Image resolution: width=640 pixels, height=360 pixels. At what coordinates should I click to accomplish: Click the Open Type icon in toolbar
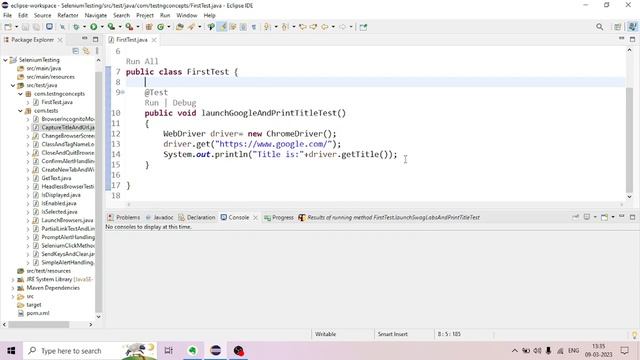tap(180, 27)
